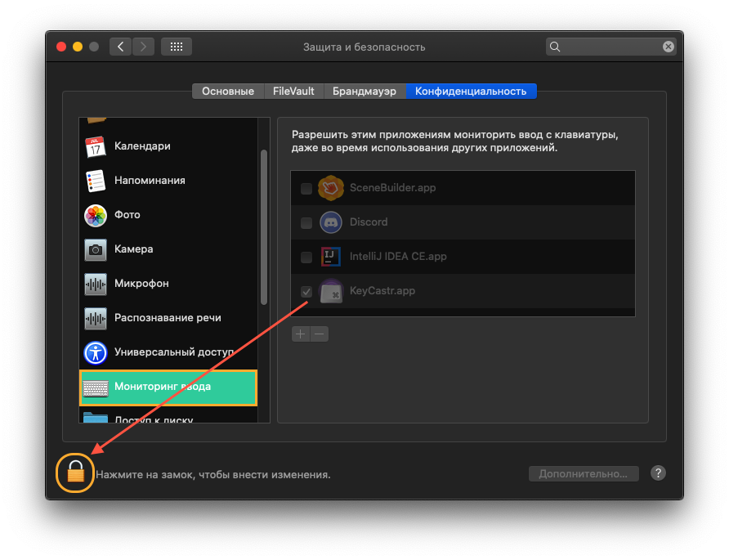Select the Универсальный доступ row text

pyautogui.click(x=174, y=352)
